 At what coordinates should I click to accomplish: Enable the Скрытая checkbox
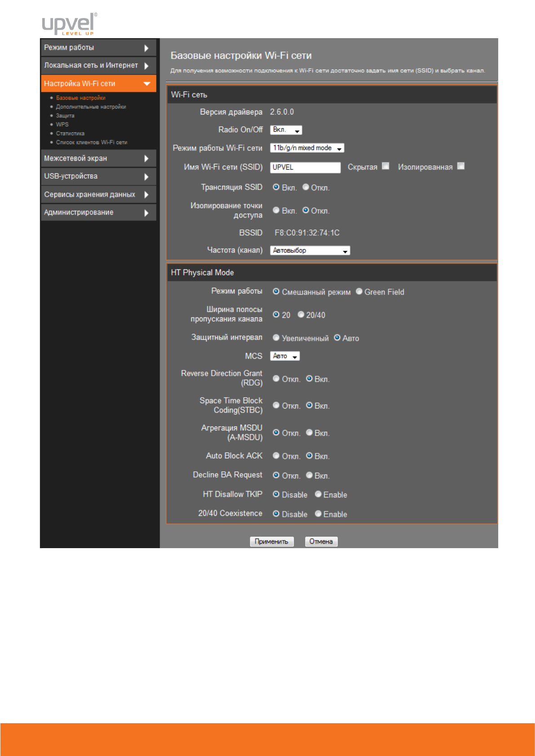(385, 166)
